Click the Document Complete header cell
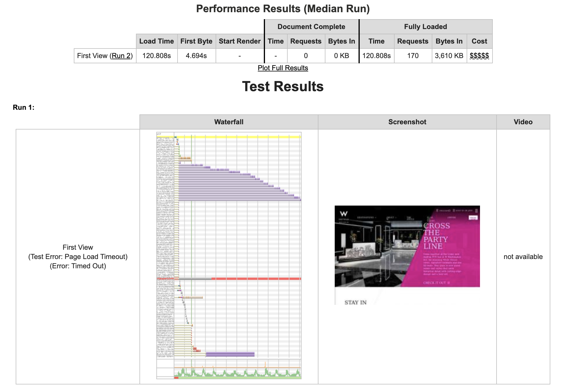This screenshot has width=566, height=392. click(311, 27)
